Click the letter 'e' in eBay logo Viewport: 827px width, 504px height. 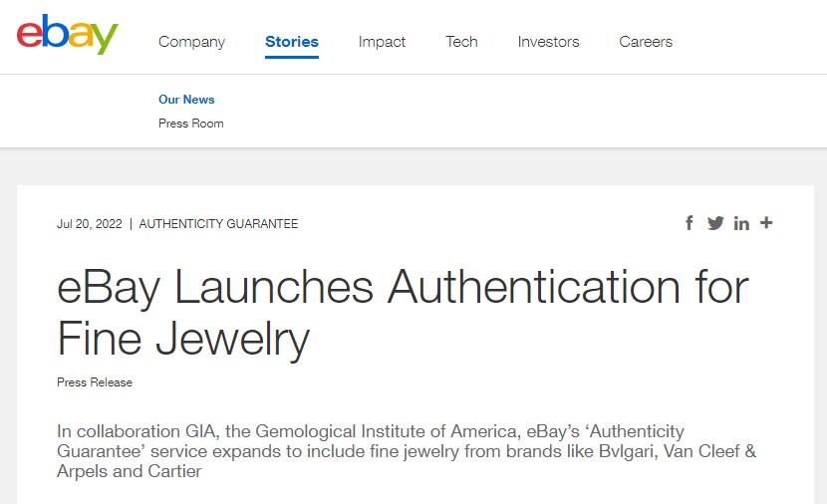[30, 36]
